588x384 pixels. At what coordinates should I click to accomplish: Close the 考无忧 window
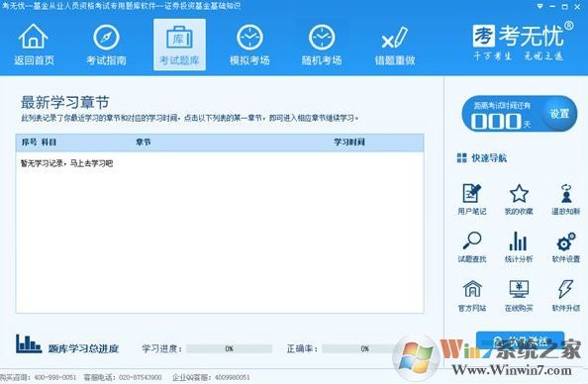[577, 6]
